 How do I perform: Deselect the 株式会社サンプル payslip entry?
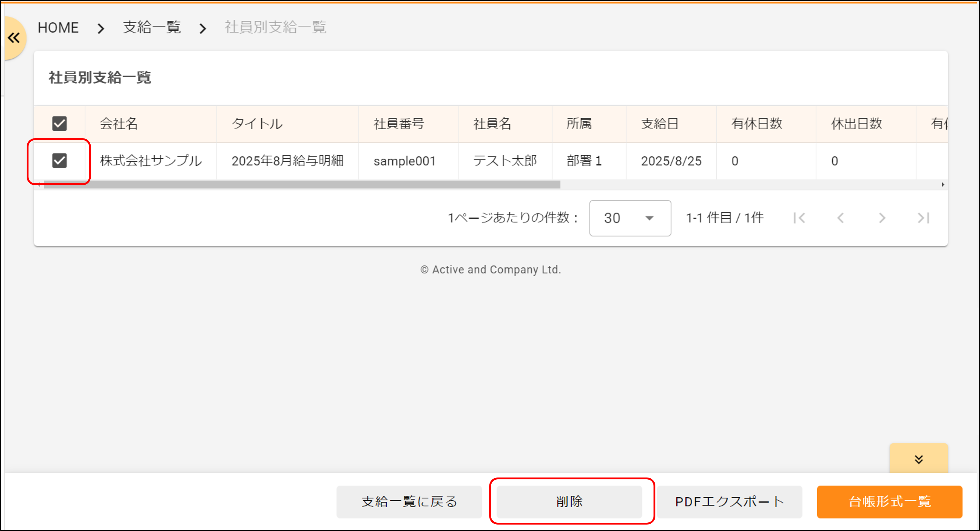click(x=59, y=161)
